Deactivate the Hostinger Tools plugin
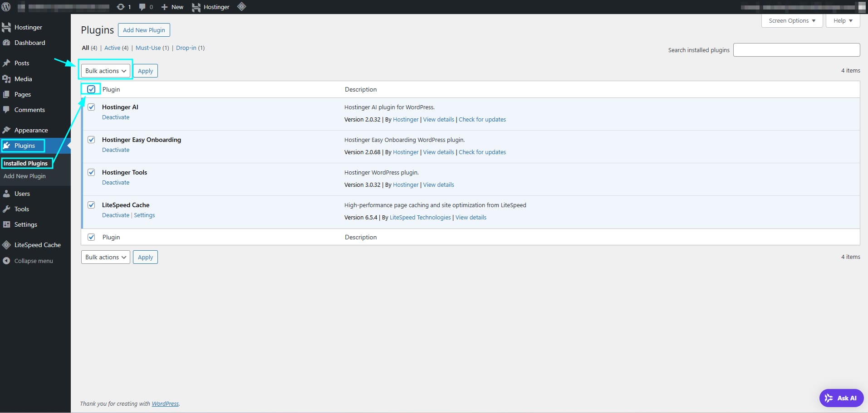 pos(116,182)
